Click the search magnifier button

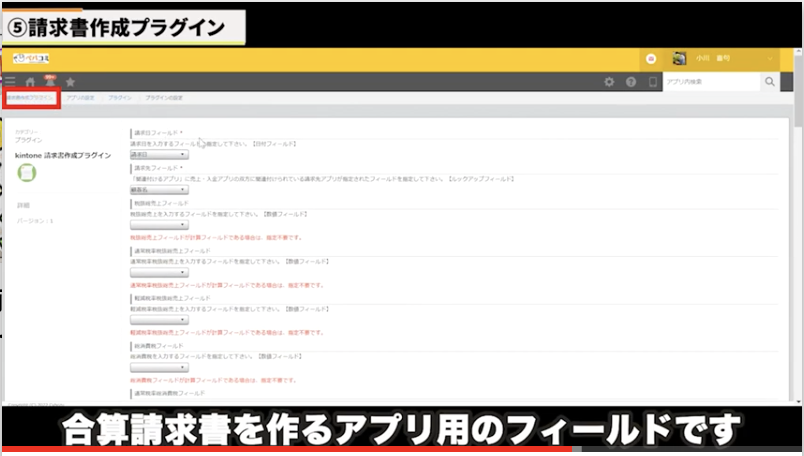coord(770,82)
